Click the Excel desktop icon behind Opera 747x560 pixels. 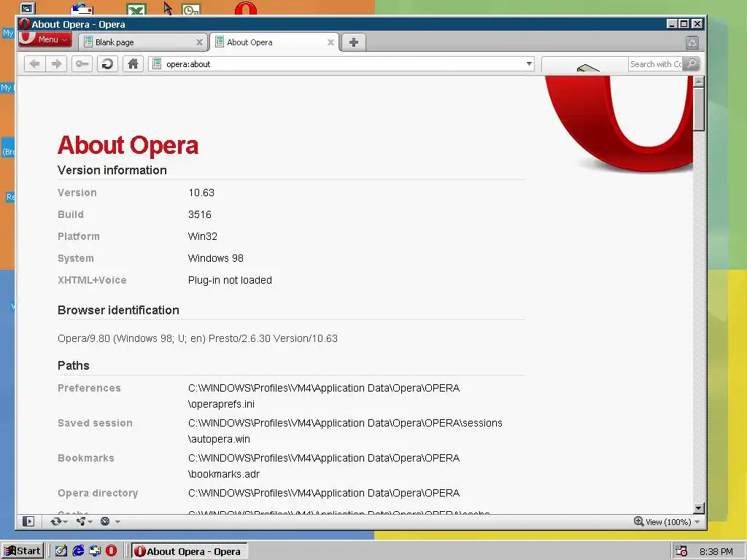pos(136,9)
